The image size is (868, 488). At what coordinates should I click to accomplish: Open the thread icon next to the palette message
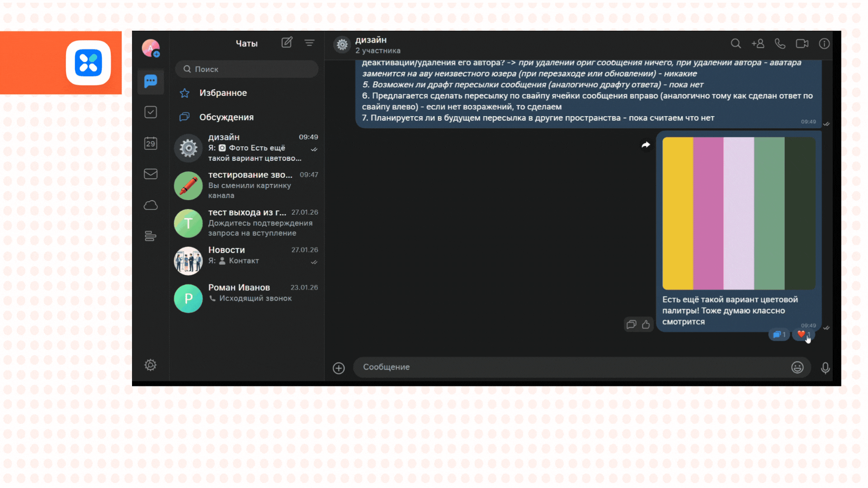(x=632, y=324)
